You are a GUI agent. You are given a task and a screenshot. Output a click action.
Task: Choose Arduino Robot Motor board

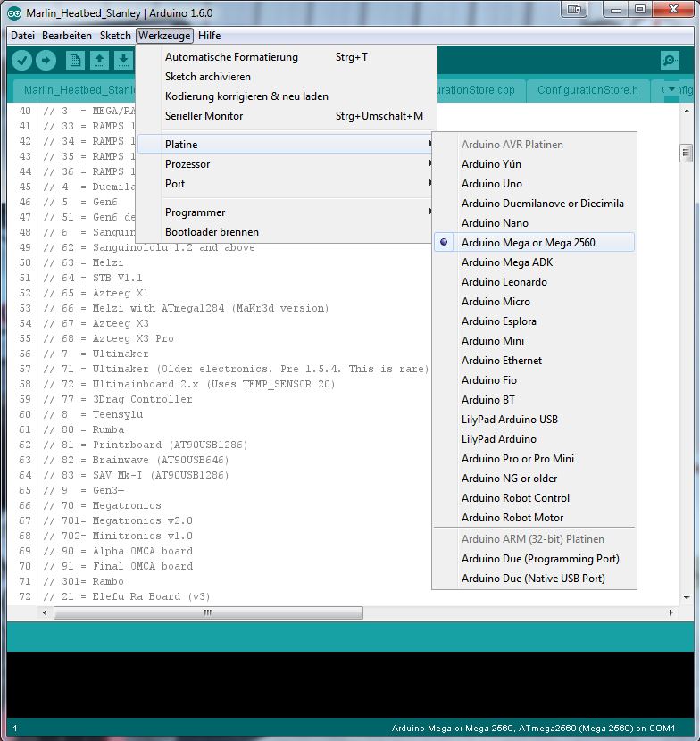[534, 518]
